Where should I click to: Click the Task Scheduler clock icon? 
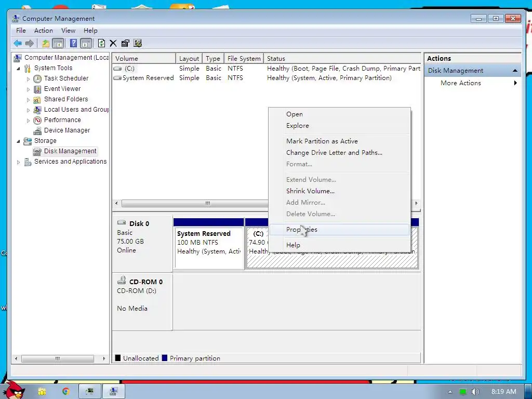click(x=37, y=79)
